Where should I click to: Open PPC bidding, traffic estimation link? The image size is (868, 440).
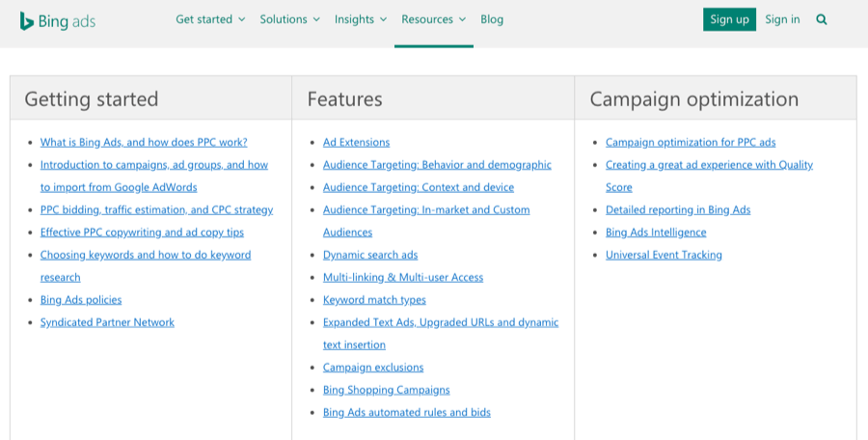(156, 210)
